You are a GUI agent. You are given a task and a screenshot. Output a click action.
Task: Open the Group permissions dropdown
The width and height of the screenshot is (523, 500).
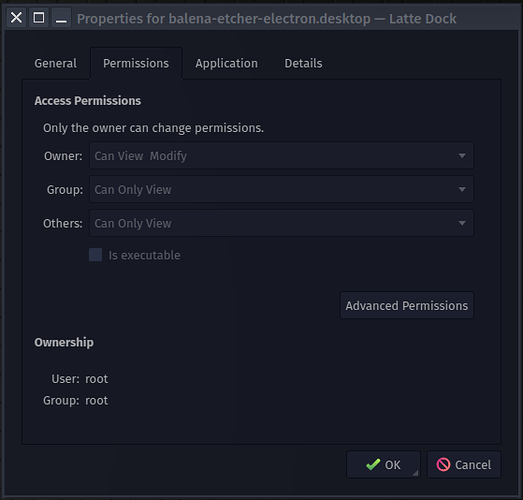(x=281, y=189)
